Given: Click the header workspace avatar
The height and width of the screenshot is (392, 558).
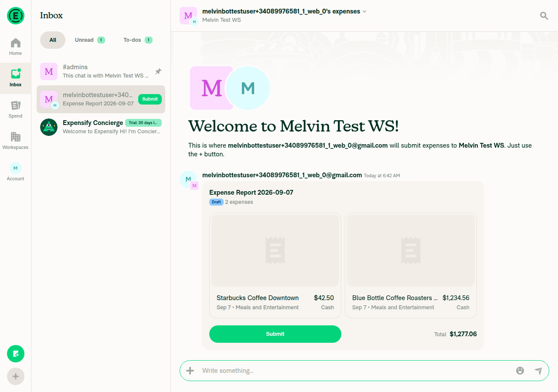Looking at the screenshot, I should click(x=188, y=16).
